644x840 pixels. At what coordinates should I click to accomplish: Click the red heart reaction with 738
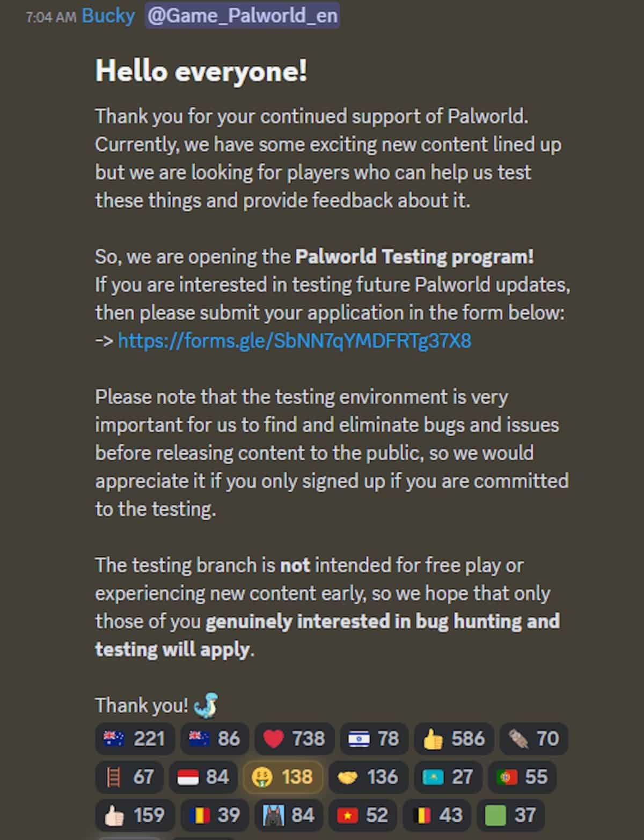(x=294, y=739)
